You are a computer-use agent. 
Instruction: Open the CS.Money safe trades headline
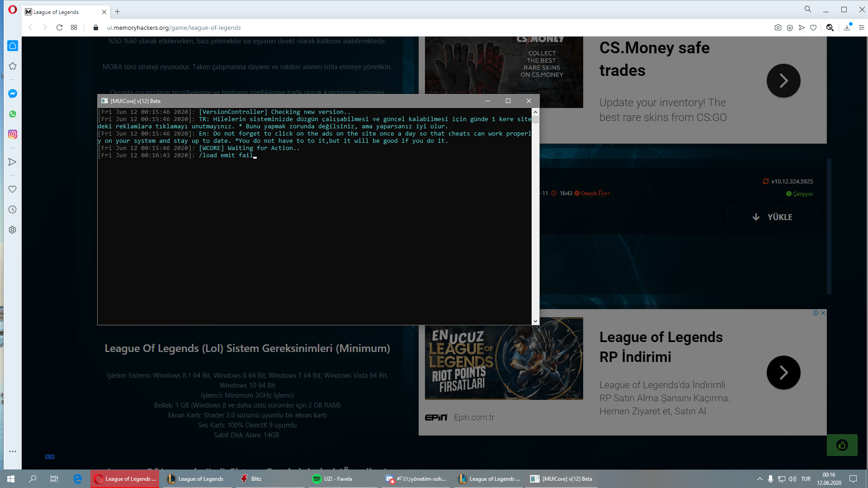[x=655, y=59]
